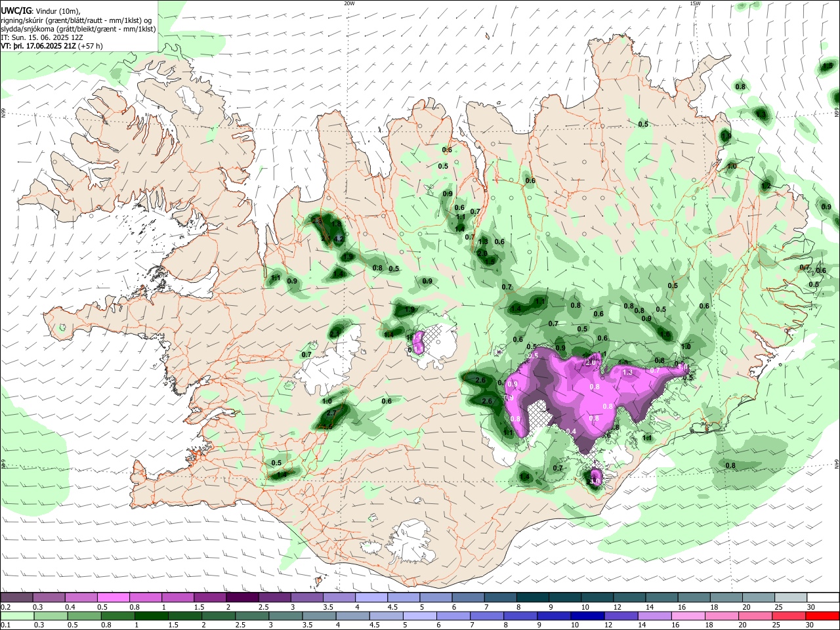840x630 pixels.
Task: Click the '20W' longitude label
Action: [x=350, y=3]
